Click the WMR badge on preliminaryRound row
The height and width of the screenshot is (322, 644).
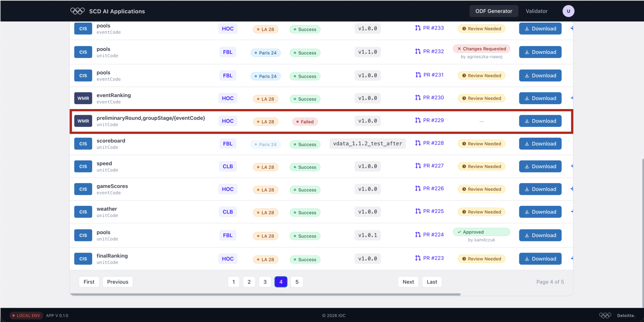[83, 121]
